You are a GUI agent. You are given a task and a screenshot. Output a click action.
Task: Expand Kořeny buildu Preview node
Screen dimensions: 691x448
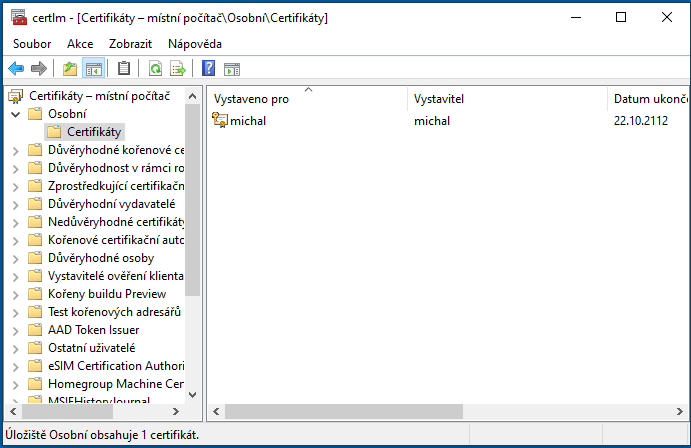point(16,295)
